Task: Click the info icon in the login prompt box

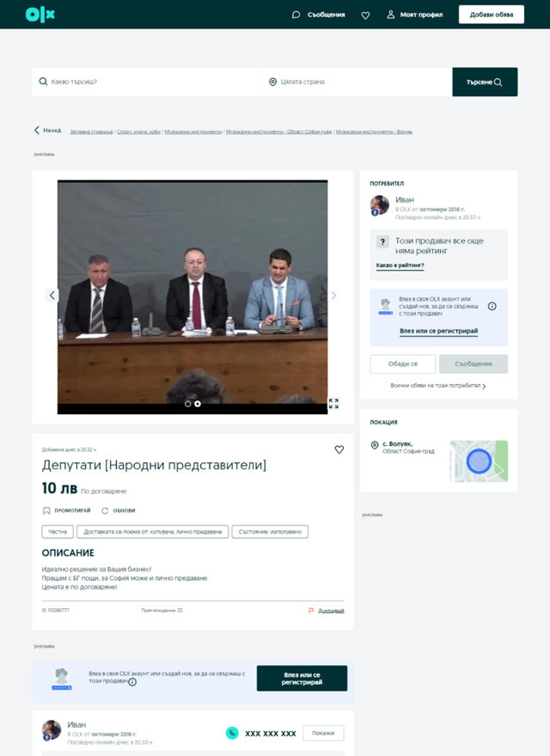Action: tap(492, 306)
